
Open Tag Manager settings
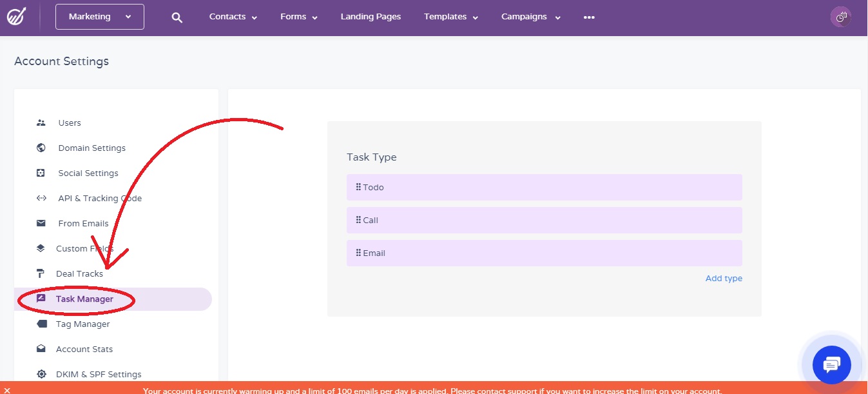coord(82,324)
